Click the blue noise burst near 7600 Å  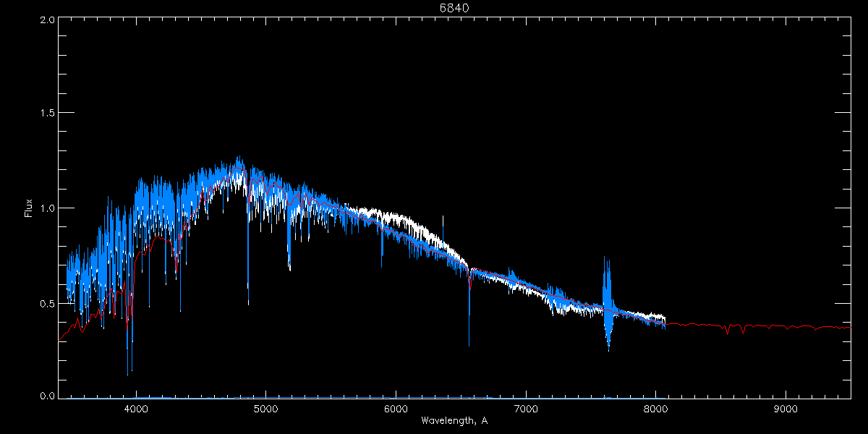(x=607, y=304)
